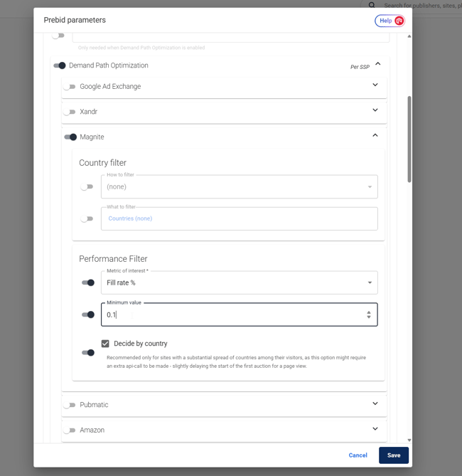
Task: Disable the Magnite toggle
Action: click(x=70, y=137)
